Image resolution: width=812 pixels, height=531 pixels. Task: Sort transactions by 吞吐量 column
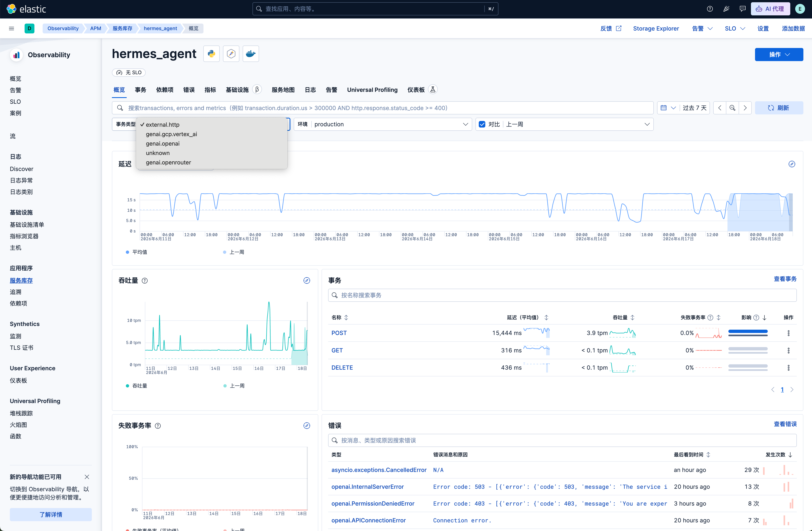tap(623, 317)
